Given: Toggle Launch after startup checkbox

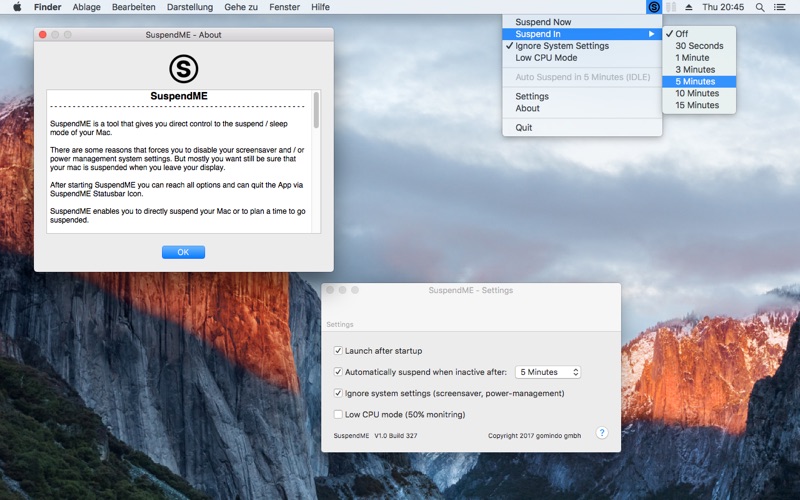Looking at the screenshot, I should point(338,351).
